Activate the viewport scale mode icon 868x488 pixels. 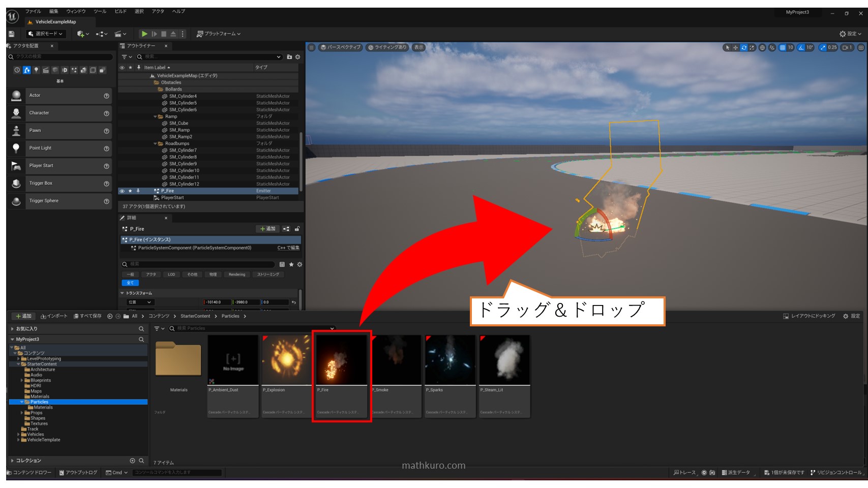pos(752,47)
